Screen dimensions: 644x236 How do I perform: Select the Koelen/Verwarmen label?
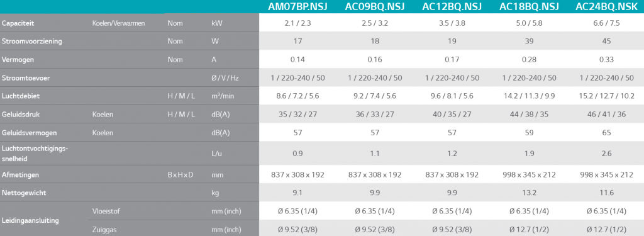(x=119, y=23)
